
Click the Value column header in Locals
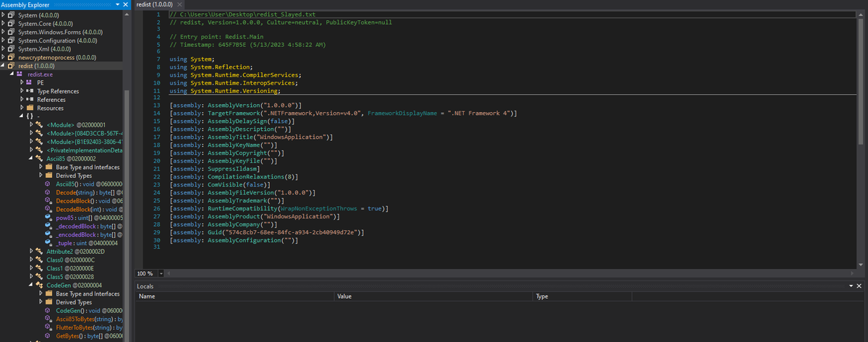click(x=433, y=296)
